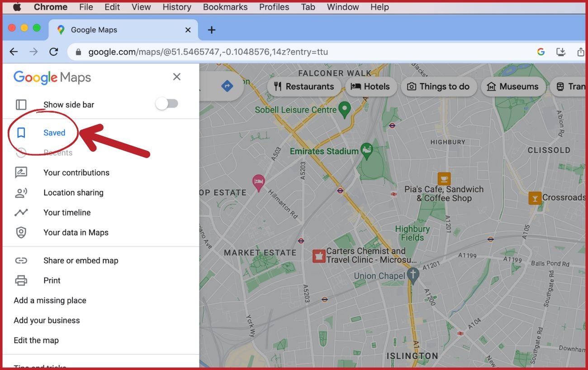Open Location sharing
Screen dimensions: 588x370
click(73, 192)
